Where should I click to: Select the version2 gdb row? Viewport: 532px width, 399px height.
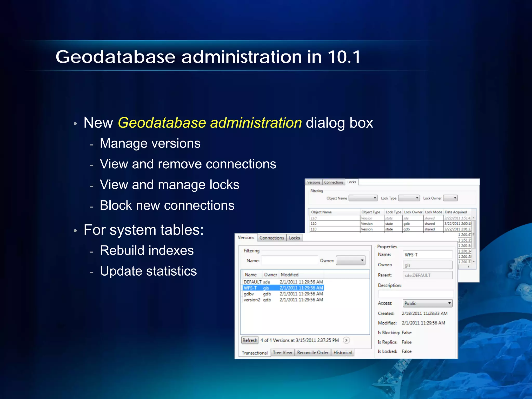pos(283,300)
